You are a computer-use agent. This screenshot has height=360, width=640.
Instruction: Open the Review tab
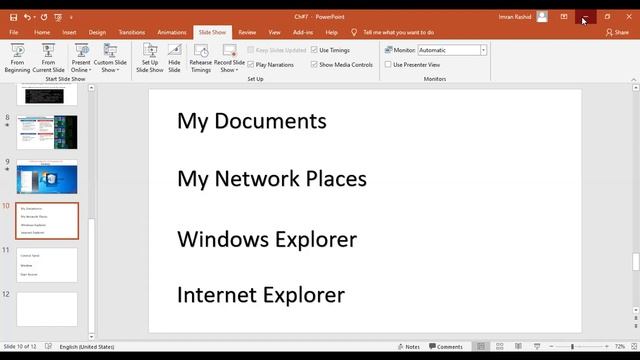[x=247, y=32]
